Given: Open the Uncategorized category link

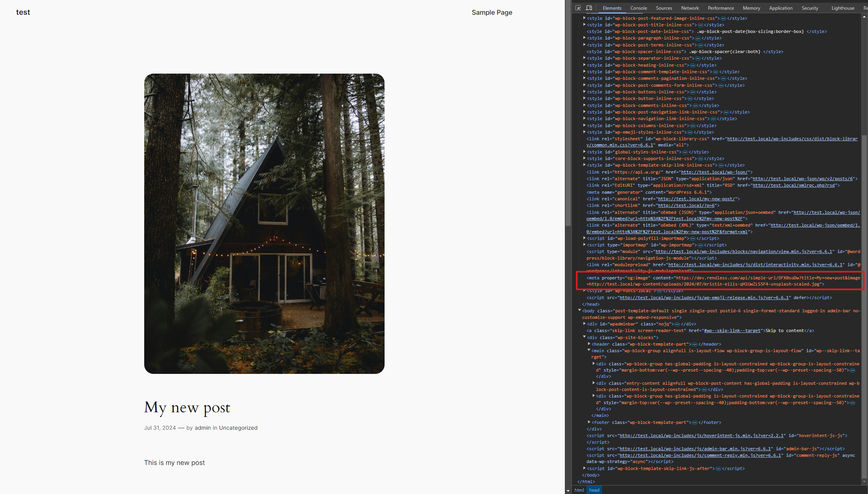Looking at the screenshot, I should (238, 428).
